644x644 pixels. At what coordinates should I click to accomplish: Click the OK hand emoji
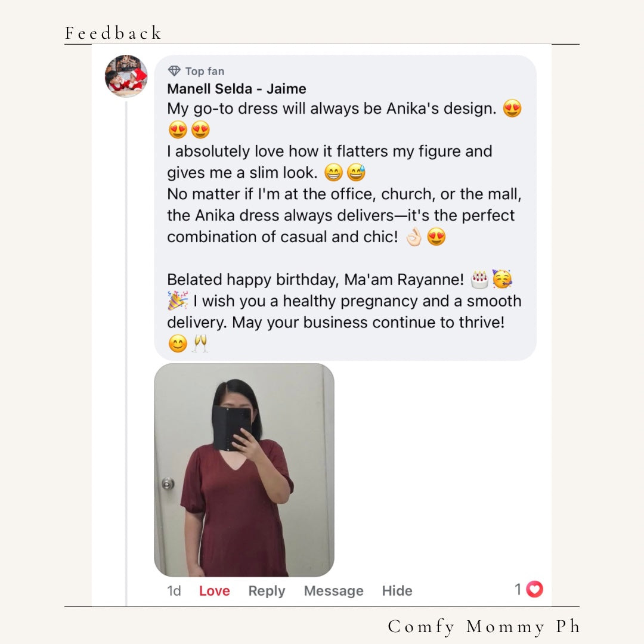point(414,237)
